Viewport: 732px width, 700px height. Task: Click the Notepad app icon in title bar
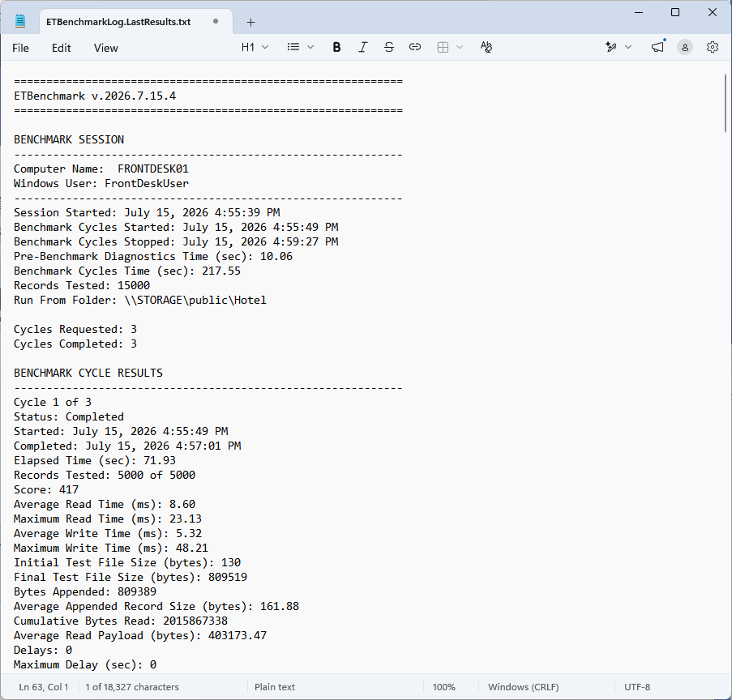click(x=20, y=21)
